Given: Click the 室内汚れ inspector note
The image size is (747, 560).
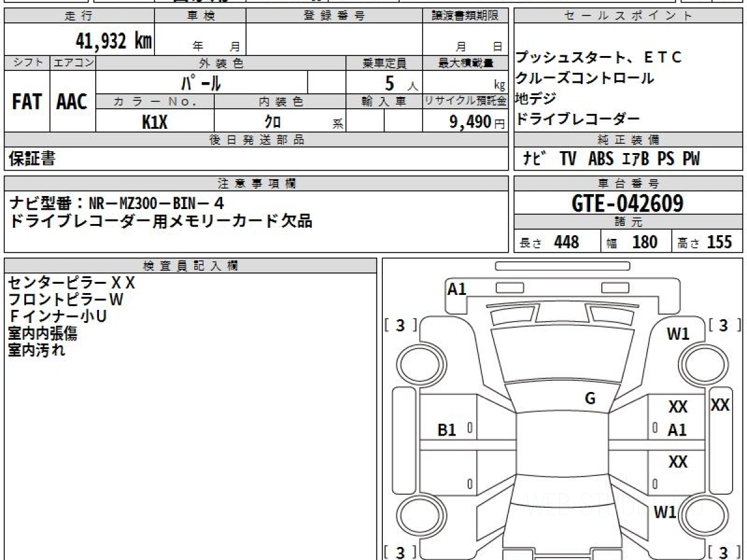Looking at the screenshot, I should pos(36,350).
